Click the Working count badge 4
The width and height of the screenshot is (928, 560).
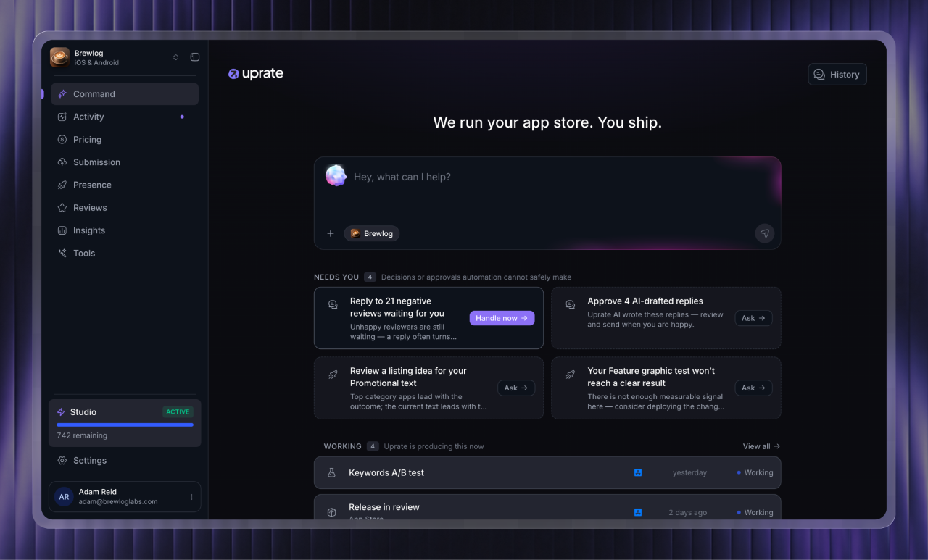[x=373, y=446]
